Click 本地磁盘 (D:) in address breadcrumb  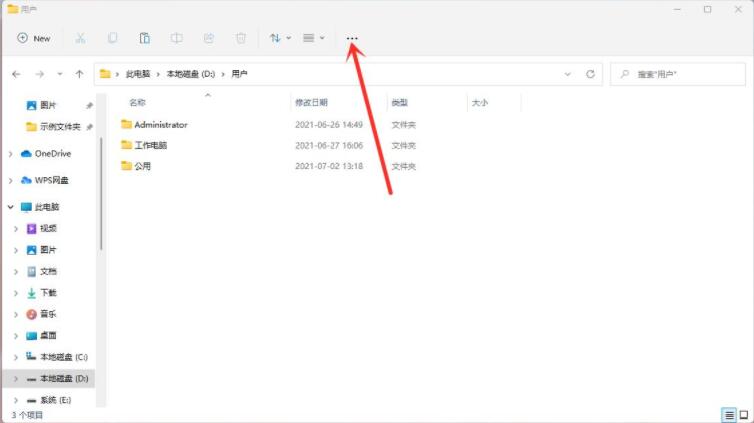tap(190, 74)
